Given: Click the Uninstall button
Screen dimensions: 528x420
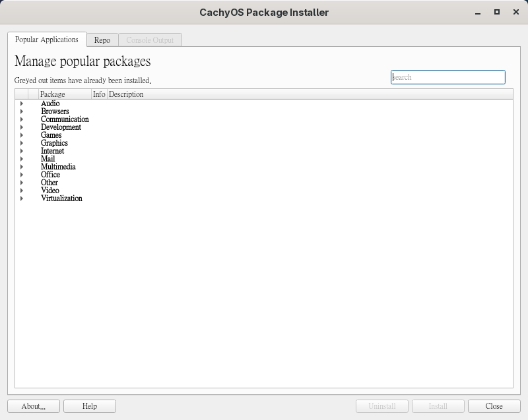Looking at the screenshot, I should (x=382, y=406).
